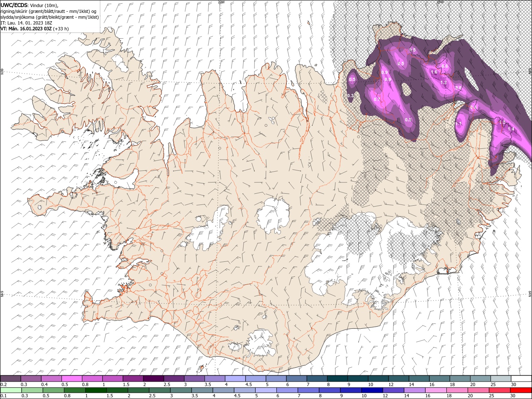
Task: Click the 15W longitude label at top
Action: (440, 2)
